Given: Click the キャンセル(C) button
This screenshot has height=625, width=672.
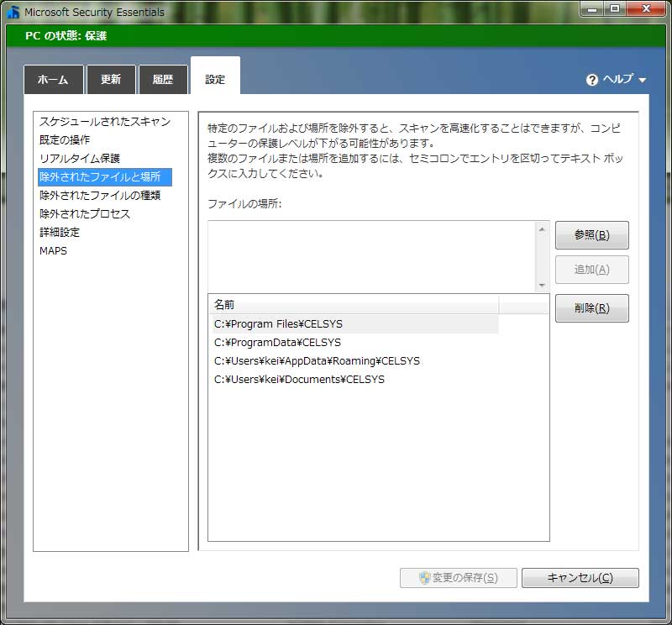Looking at the screenshot, I should 580,578.
